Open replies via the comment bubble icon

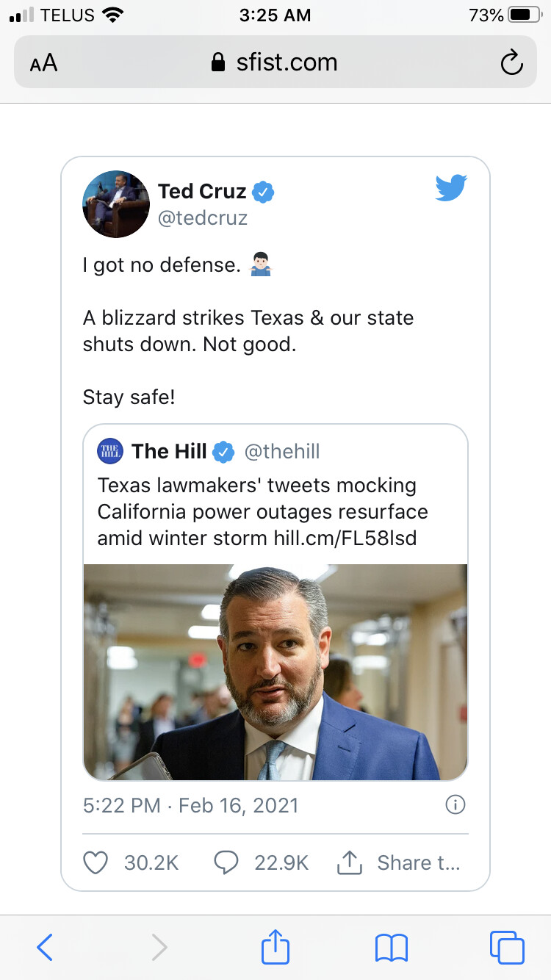[x=226, y=862]
